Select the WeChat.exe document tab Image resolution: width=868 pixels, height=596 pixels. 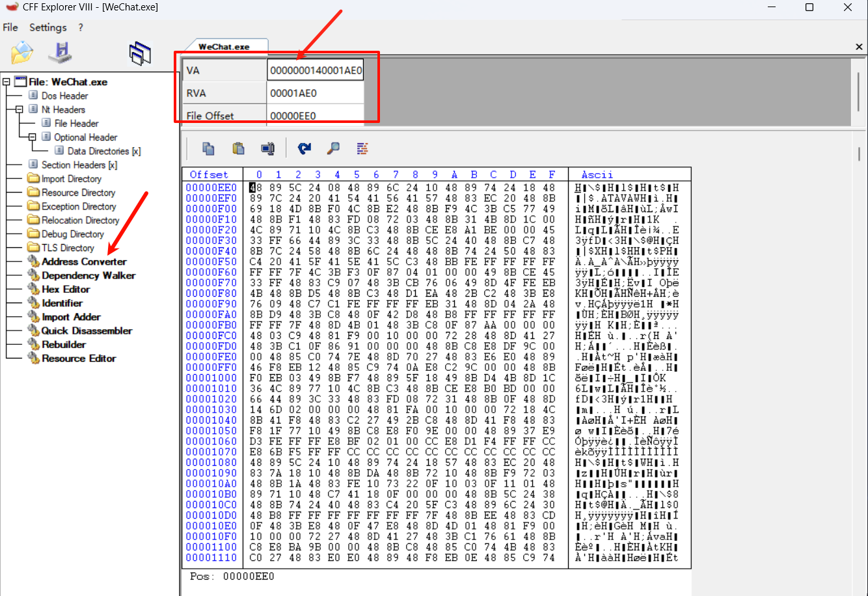224,47
